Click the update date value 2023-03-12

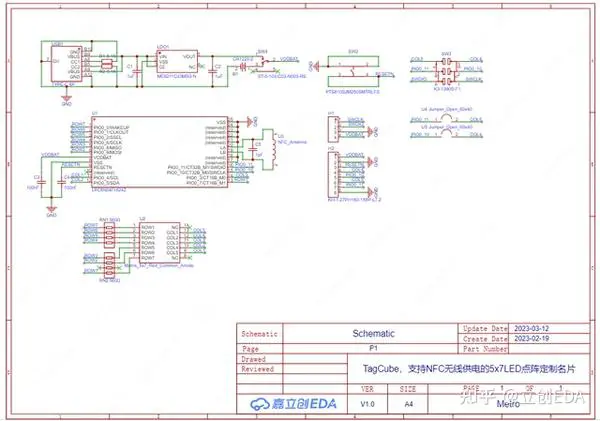click(x=532, y=328)
